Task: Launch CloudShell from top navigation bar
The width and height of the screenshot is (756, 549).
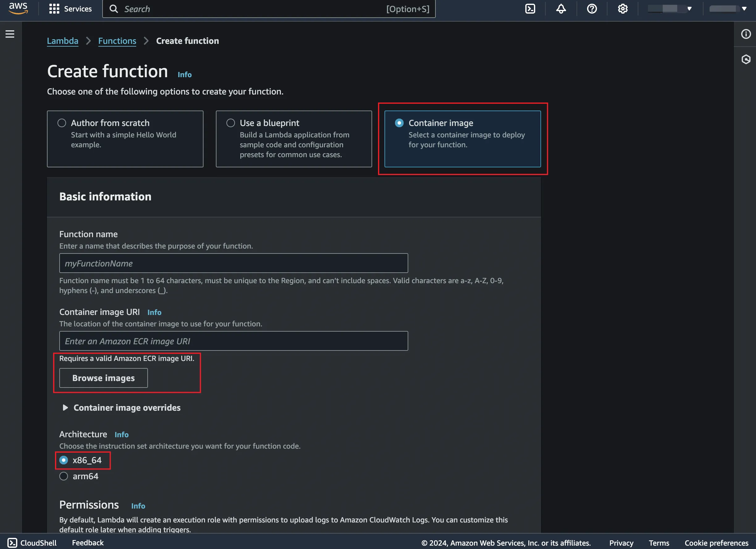Action: 530,9
